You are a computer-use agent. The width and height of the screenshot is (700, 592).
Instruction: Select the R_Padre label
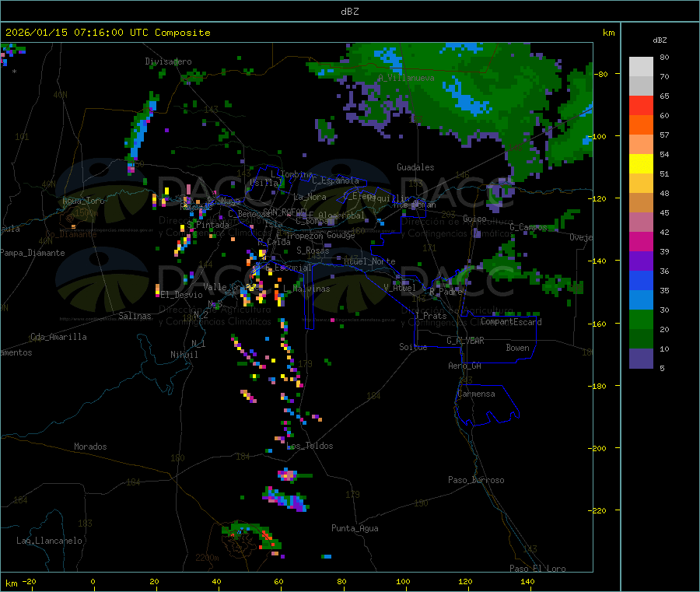pyautogui.click(x=446, y=292)
